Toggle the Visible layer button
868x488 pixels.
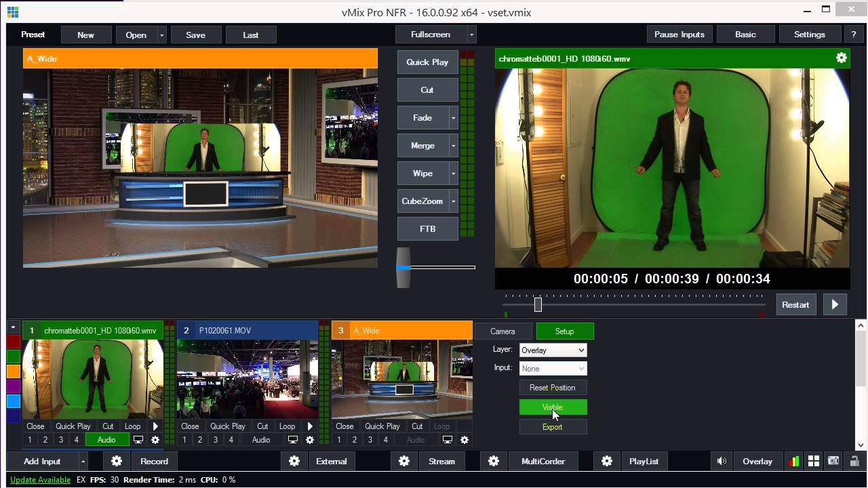tap(553, 407)
